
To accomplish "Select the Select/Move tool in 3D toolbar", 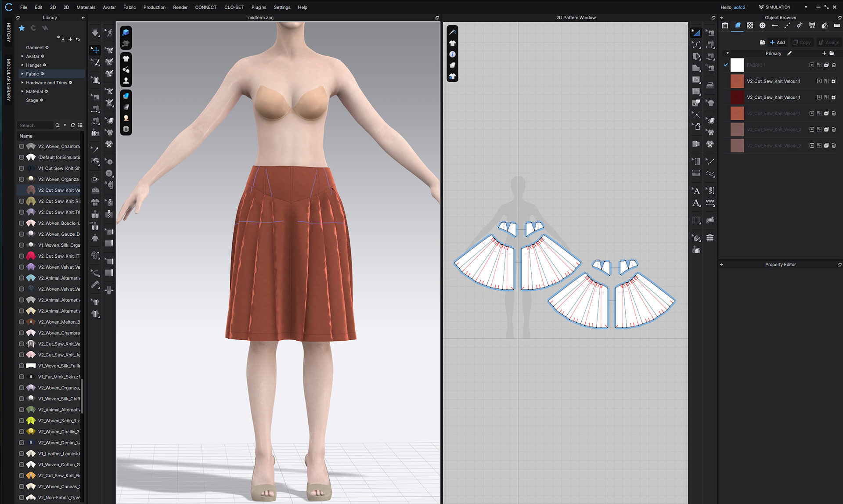I will [95, 50].
